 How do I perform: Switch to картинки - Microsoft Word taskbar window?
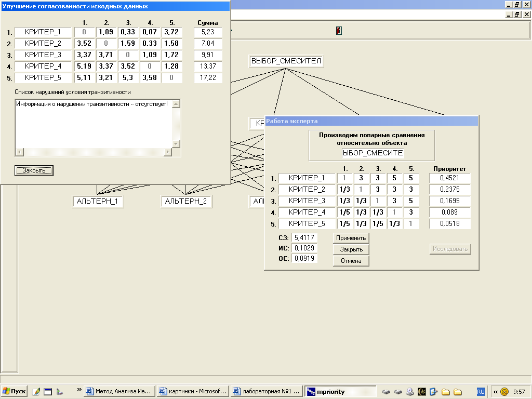click(193, 392)
